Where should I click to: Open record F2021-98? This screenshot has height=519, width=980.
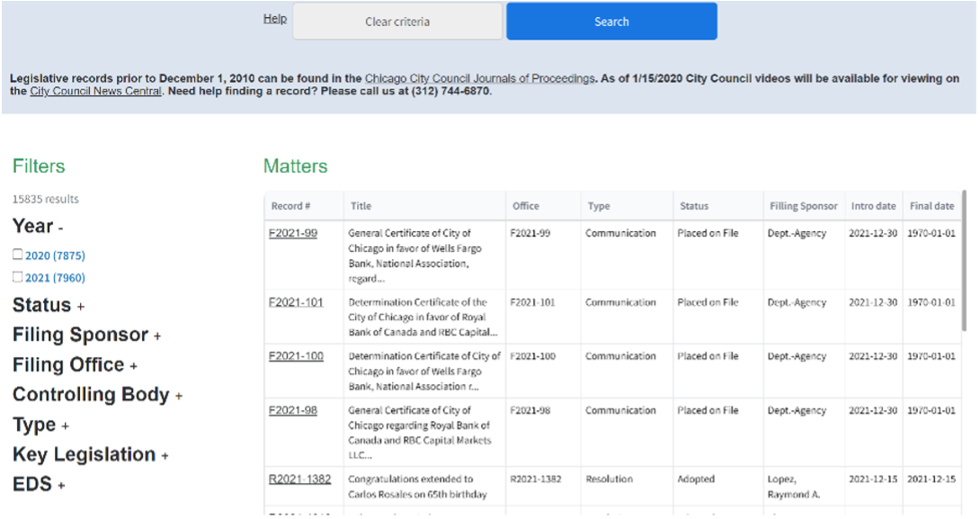[x=293, y=410]
